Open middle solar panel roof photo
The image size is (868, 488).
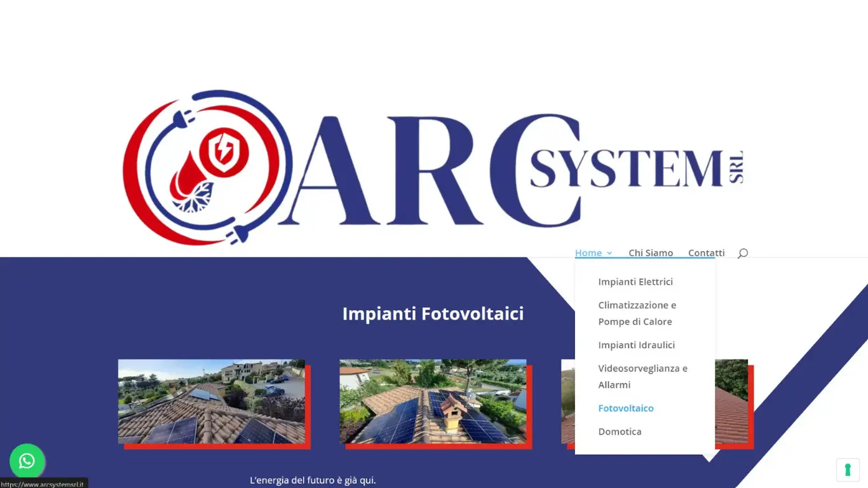(x=433, y=402)
